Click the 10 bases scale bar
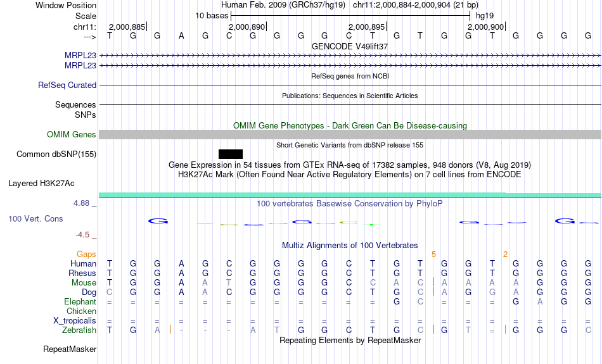Image resolution: width=602 pixels, height=364 pixels. point(350,16)
